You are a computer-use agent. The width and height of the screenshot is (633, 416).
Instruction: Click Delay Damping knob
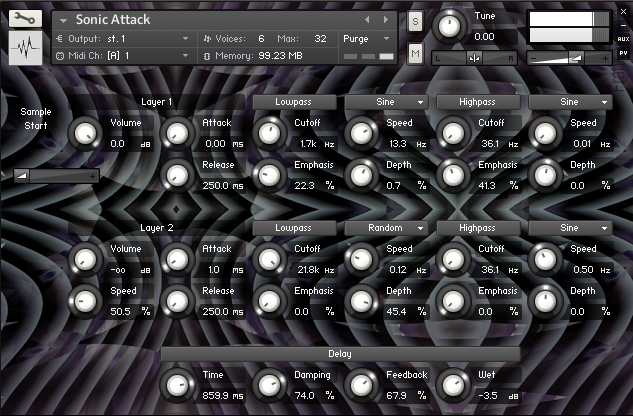pyautogui.click(x=269, y=386)
